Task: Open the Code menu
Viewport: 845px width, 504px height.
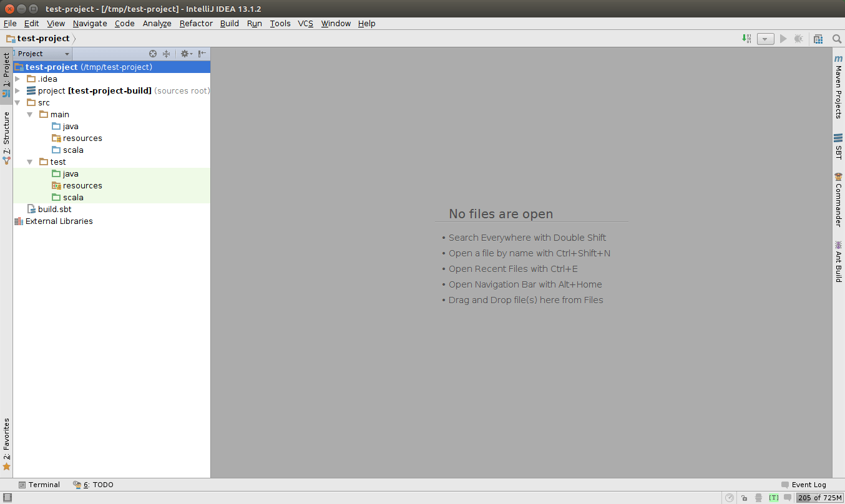Action: pyautogui.click(x=124, y=23)
